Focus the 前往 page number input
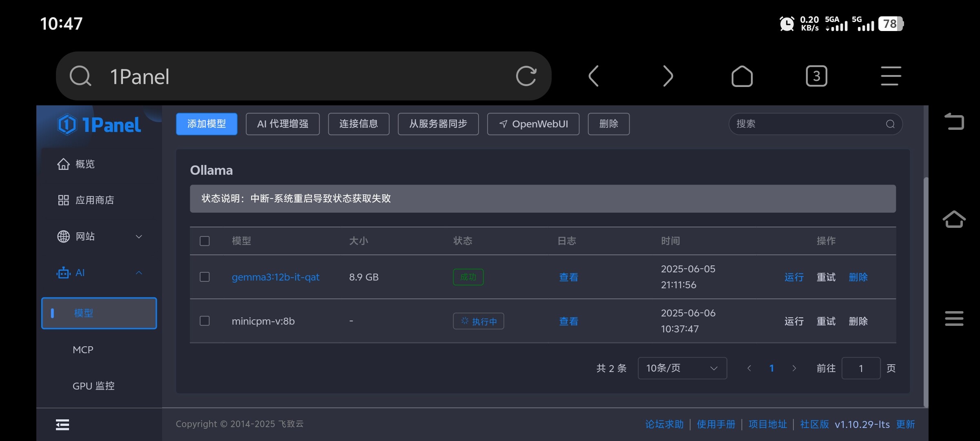 pyautogui.click(x=861, y=368)
